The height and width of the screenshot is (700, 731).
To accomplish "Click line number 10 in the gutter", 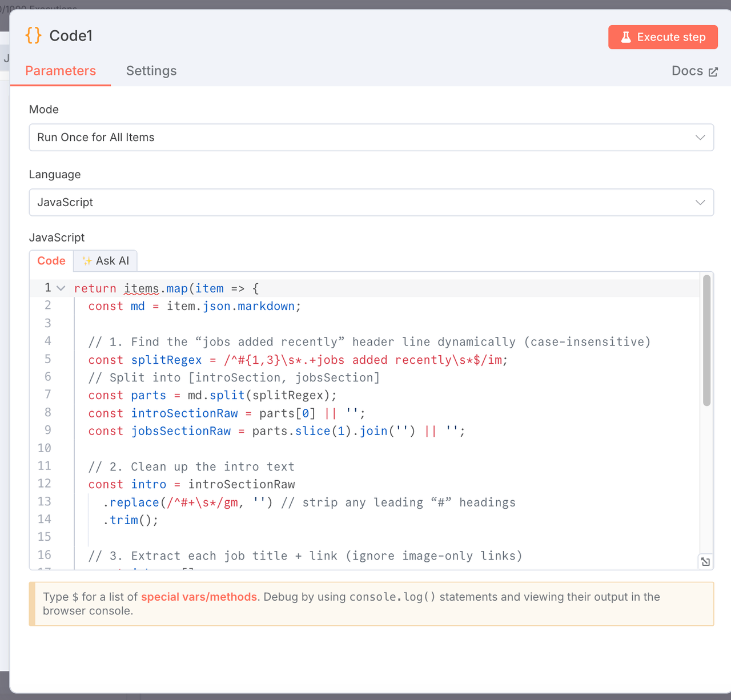I will click(x=45, y=448).
